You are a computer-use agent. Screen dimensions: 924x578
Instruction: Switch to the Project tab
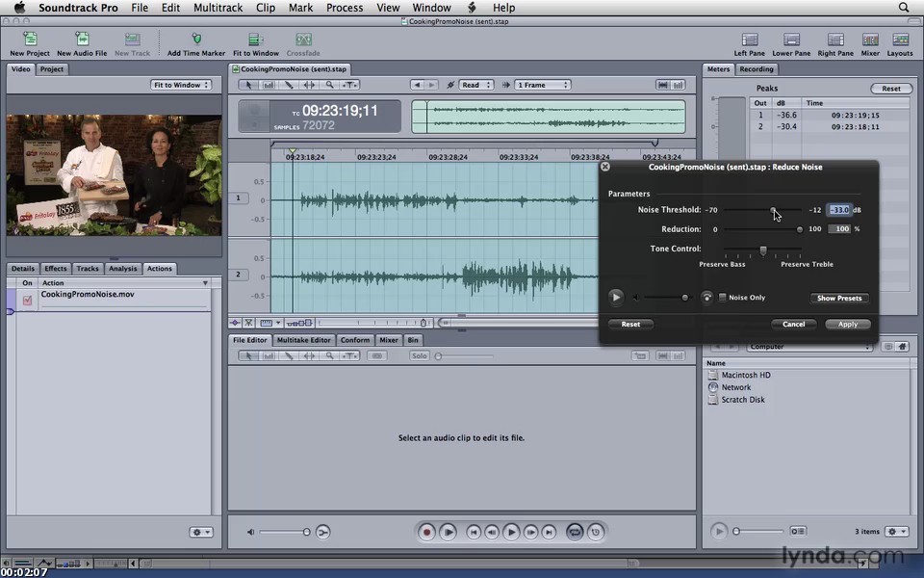tap(52, 69)
